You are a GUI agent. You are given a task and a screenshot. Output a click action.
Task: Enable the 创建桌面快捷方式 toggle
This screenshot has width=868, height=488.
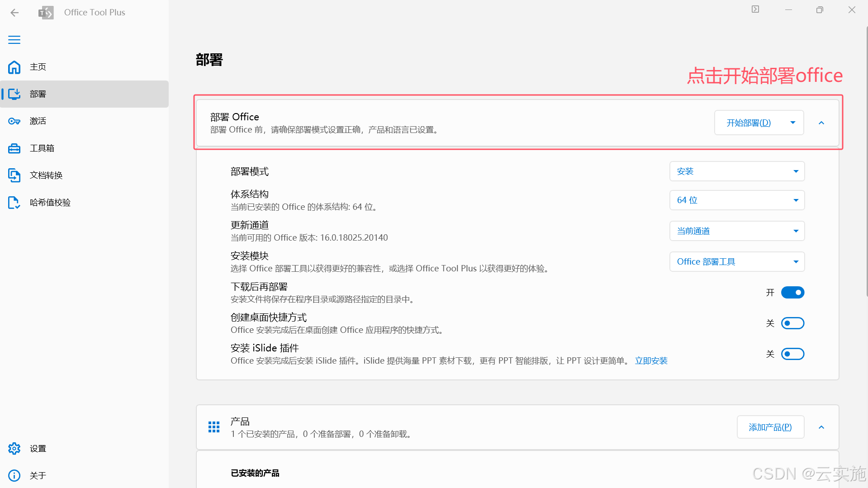(x=793, y=323)
